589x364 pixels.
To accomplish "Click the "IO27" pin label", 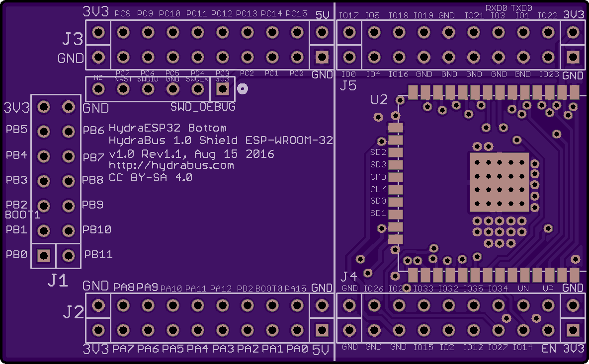I will [x=498, y=347].
